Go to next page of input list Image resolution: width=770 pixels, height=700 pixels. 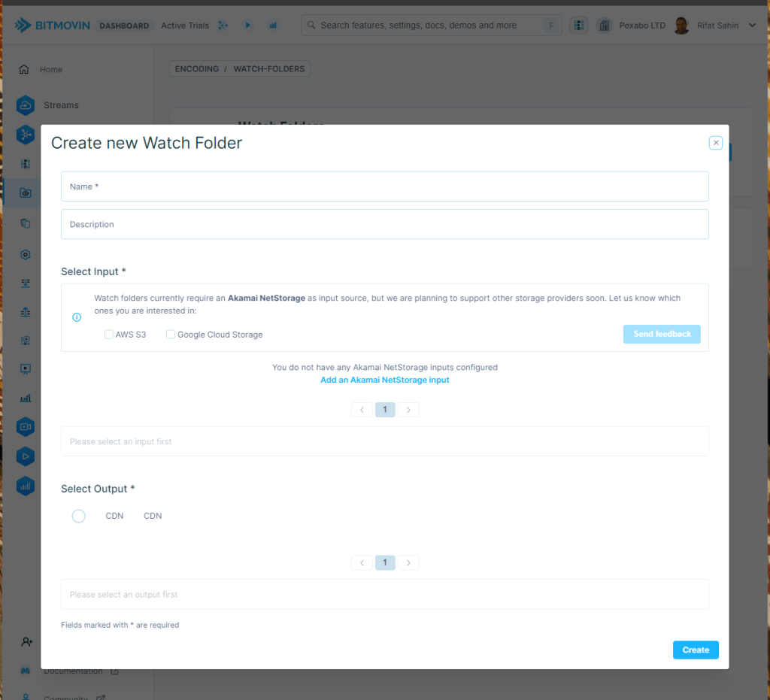point(408,409)
